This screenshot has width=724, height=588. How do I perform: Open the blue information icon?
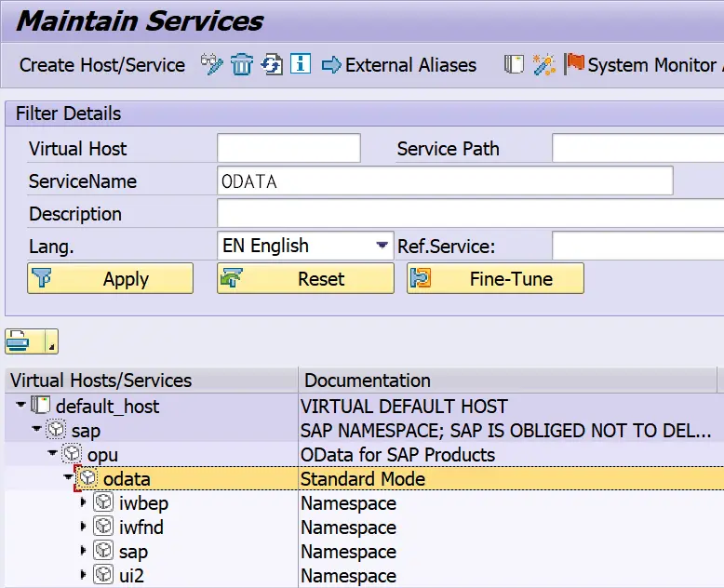point(300,65)
